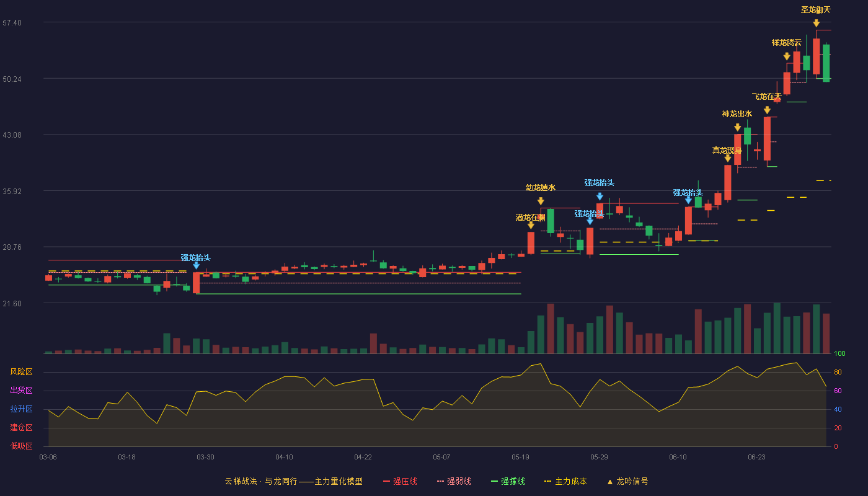Click the blue 强龙抬头 arrow near 03-30
868x496 pixels.
point(197,265)
